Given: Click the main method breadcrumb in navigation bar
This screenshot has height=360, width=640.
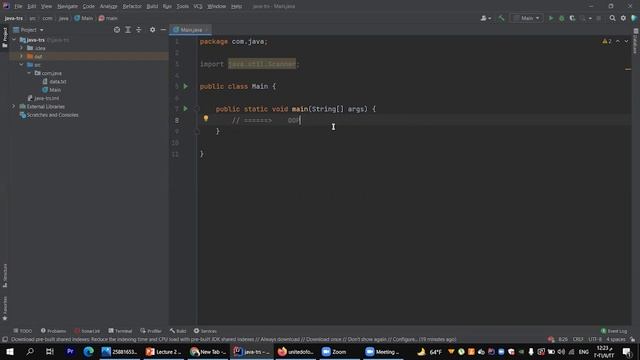Looking at the screenshot, I should [108, 18].
